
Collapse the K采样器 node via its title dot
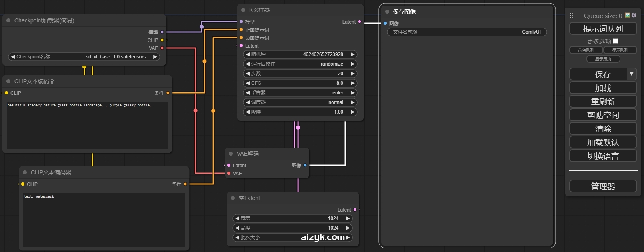243,10
